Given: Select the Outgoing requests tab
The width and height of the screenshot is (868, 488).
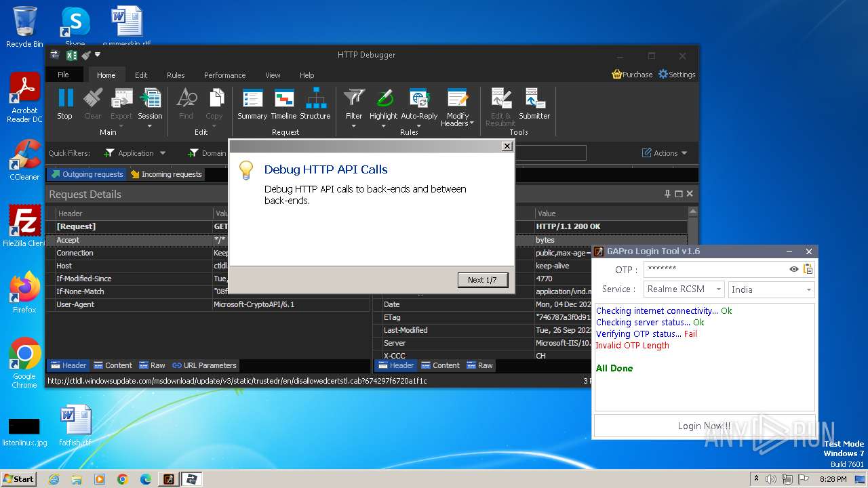Looking at the screenshot, I should click(x=87, y=174).
